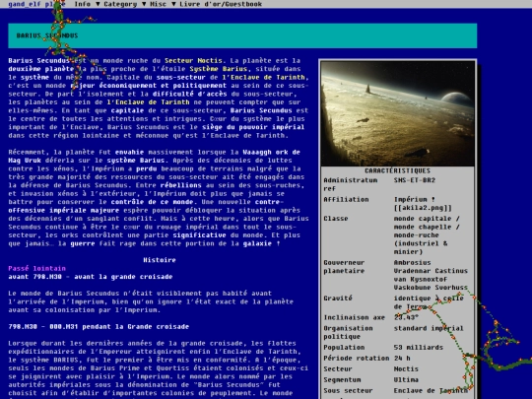Click the planet landscape image thumbnail
The width and height of the screenshot is (532, 399).
tap(398, 113)
